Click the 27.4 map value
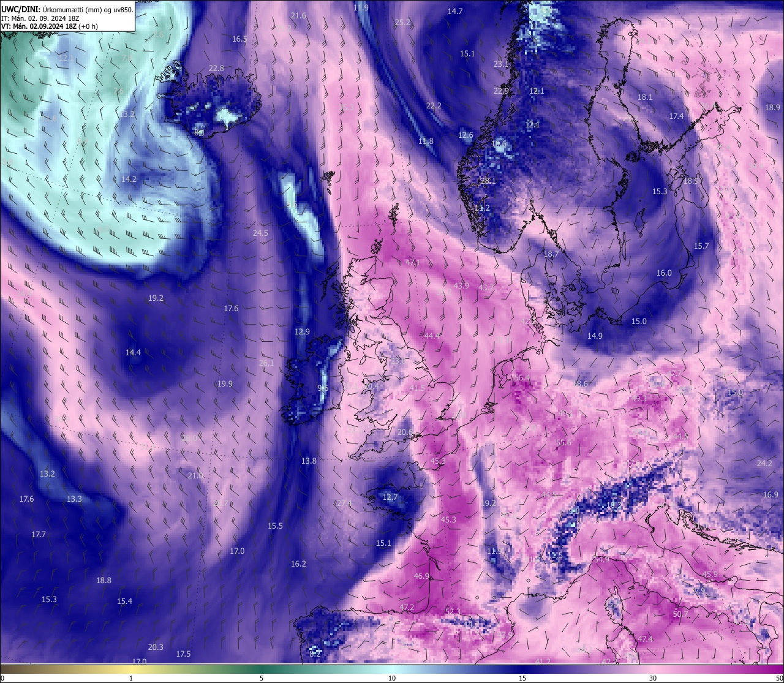 click(344, 503)
